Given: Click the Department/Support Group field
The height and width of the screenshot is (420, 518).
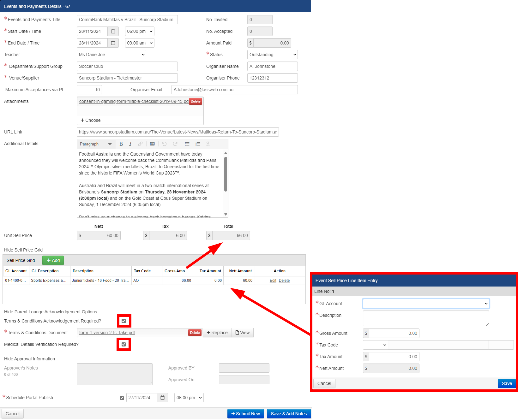Looking at the screenshot, I should point(127,66).
